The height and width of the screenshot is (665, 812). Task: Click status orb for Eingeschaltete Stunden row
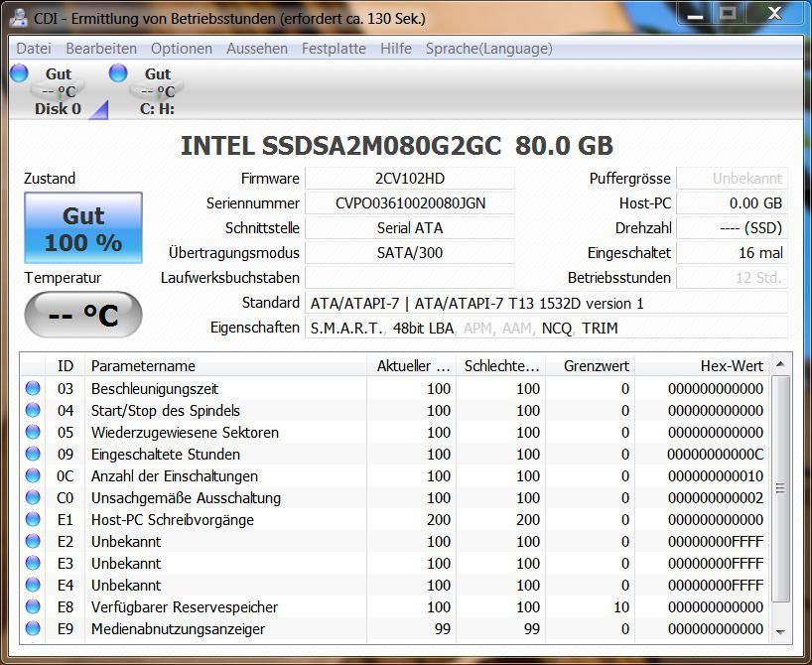click(x=33, y=454)
